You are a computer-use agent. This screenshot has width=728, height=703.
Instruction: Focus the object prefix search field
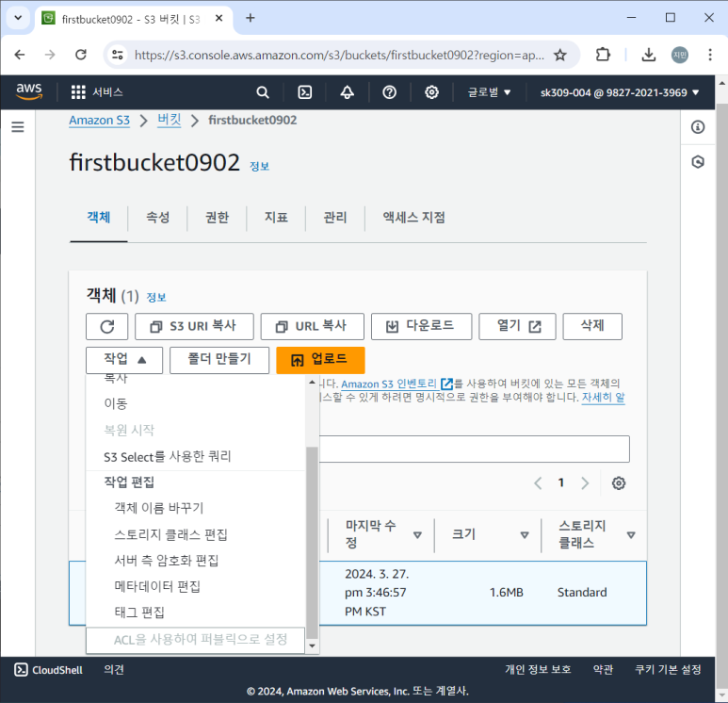coord(474,449)
